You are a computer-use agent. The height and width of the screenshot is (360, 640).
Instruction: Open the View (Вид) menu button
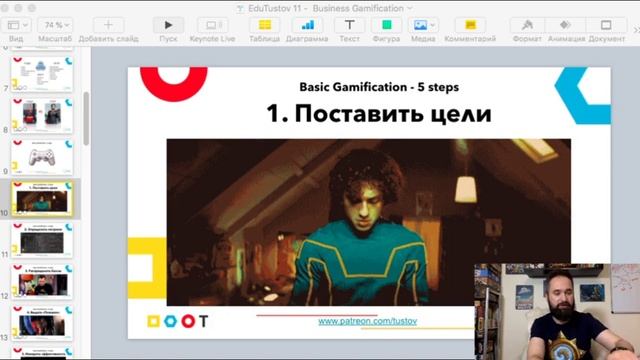point(16,25)
